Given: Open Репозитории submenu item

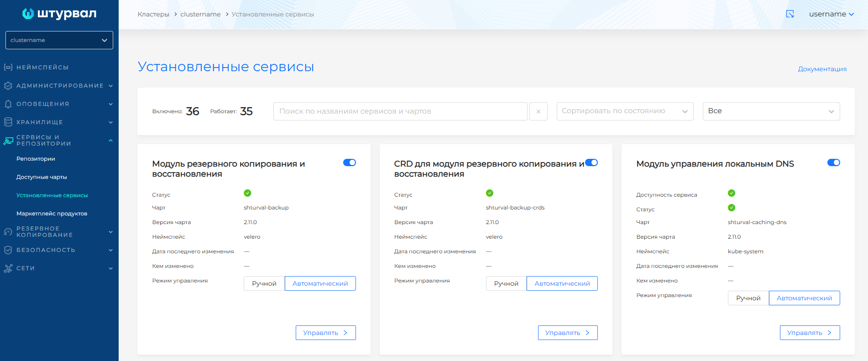Looking at the screenshot, I should [36, 159].
